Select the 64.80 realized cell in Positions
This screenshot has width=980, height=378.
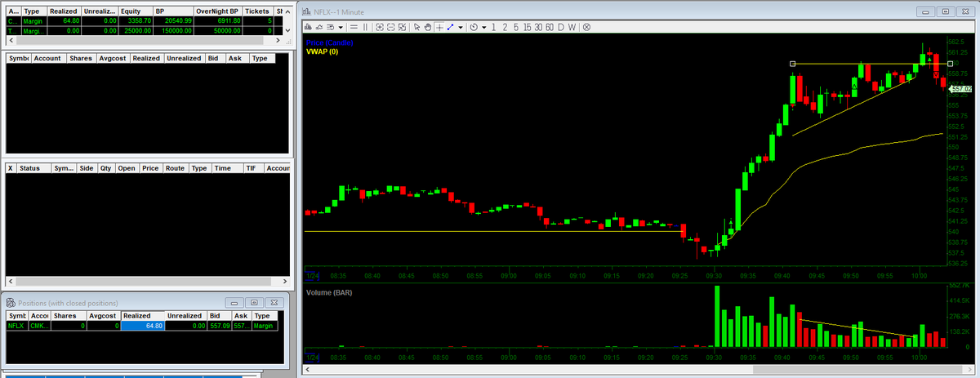click(x=142, y=326)
